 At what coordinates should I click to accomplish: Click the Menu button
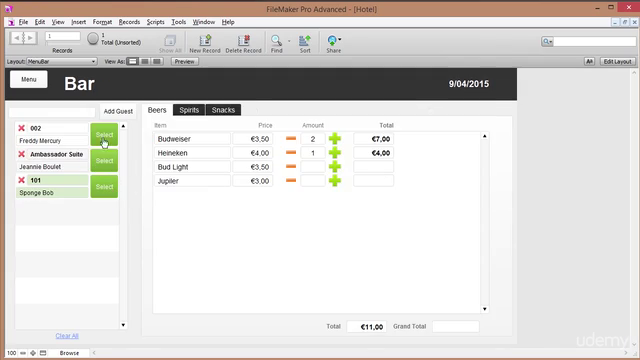(29, 79)
